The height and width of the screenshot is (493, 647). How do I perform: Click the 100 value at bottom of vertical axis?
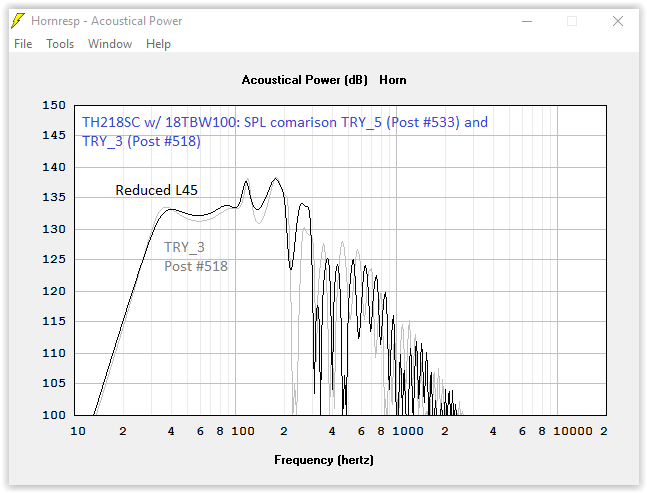click(54, 415)
